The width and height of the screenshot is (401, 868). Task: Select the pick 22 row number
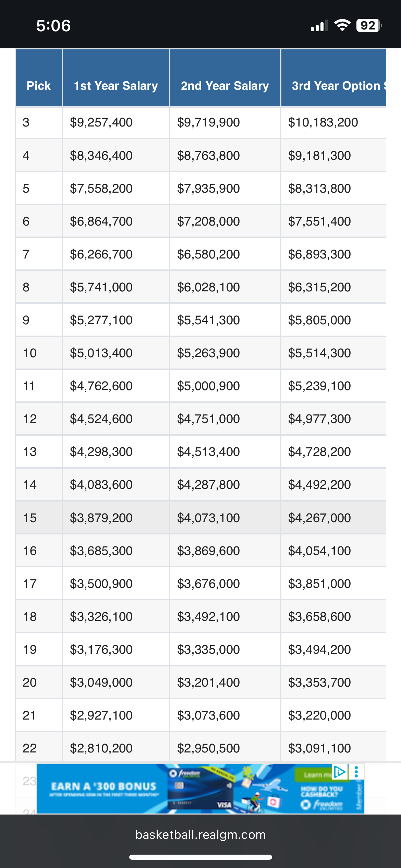coord(30,748)
